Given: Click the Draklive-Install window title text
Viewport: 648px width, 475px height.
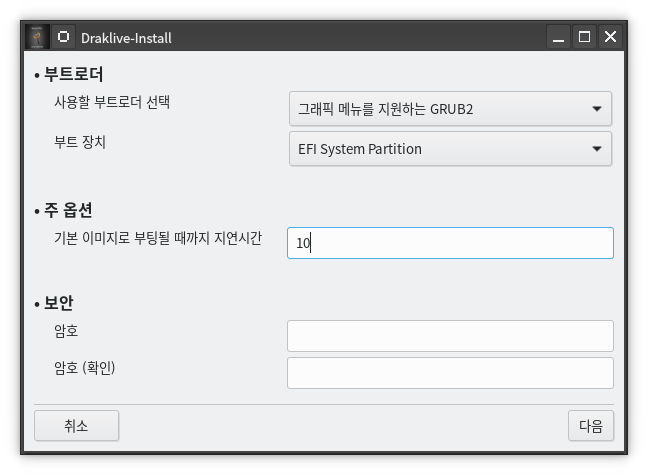Looking at the screenshot, I should click(126, 38).
